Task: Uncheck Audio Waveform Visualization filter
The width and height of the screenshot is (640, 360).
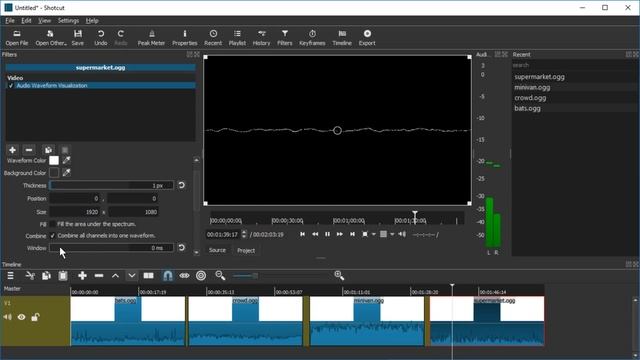Action: click(11, 86)
